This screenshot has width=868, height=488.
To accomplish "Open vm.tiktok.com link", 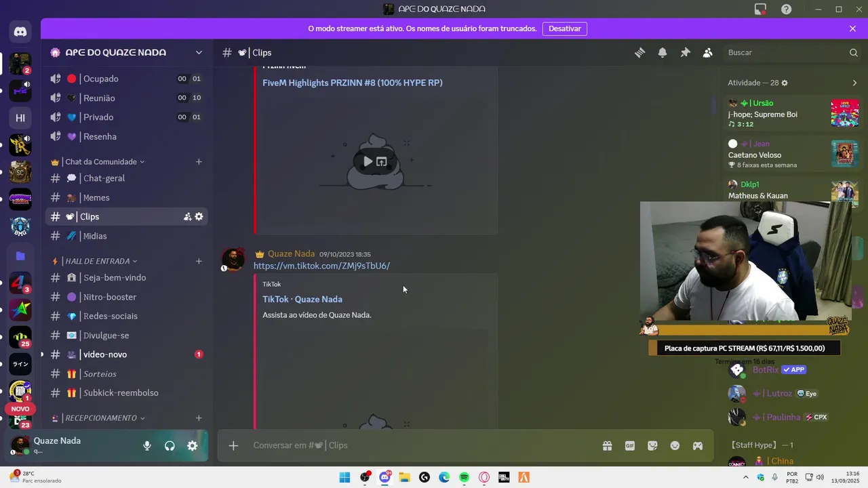I will [321, 266].
